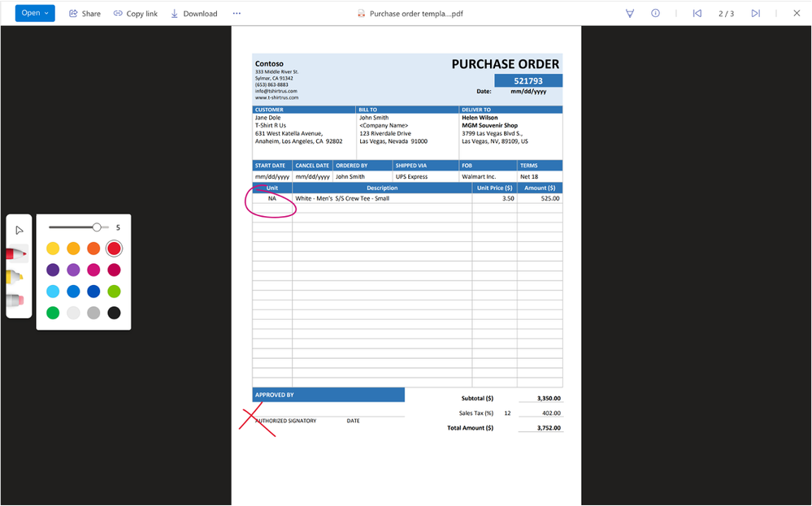
Task: Pick the light purple color swatch
Action: point(73,270)
